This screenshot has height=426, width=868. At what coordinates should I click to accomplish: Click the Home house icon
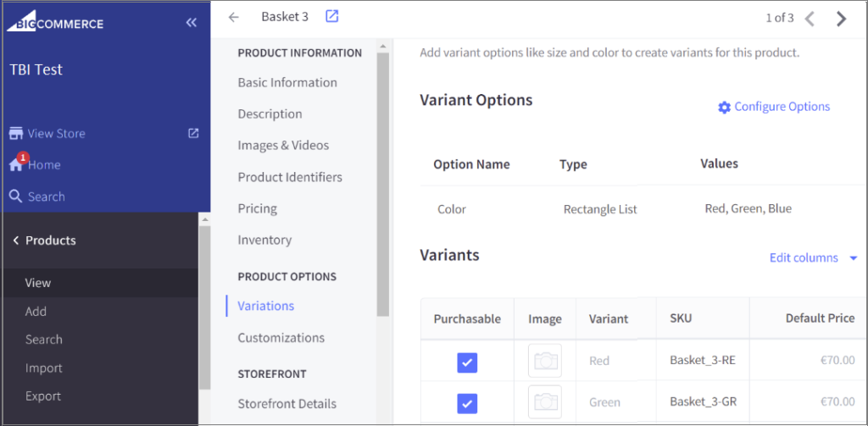click(x=16, y=165)
